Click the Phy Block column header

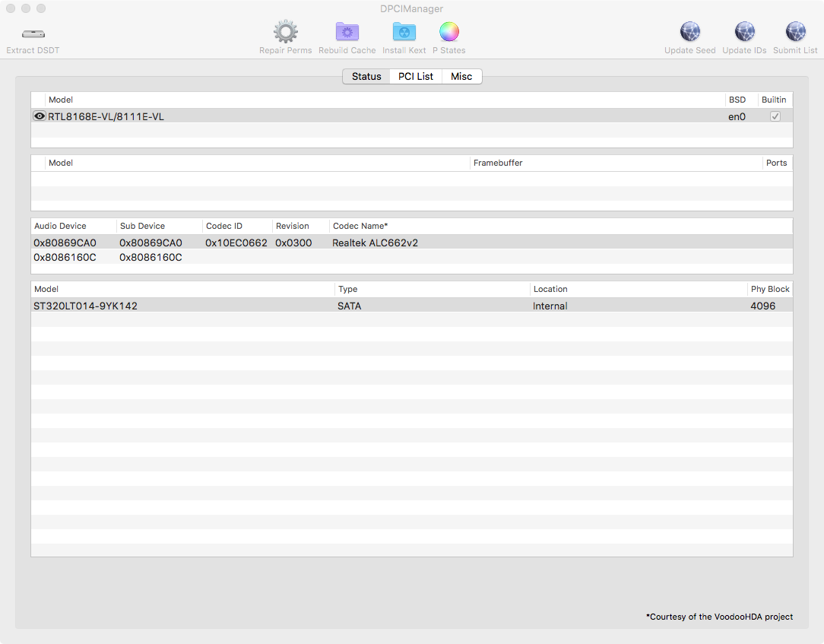(x=769, y=290)
